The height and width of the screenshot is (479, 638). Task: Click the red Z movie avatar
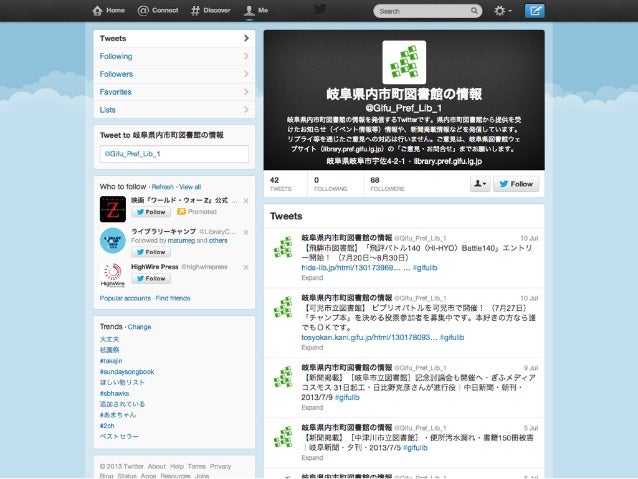(x=113, y=209)
